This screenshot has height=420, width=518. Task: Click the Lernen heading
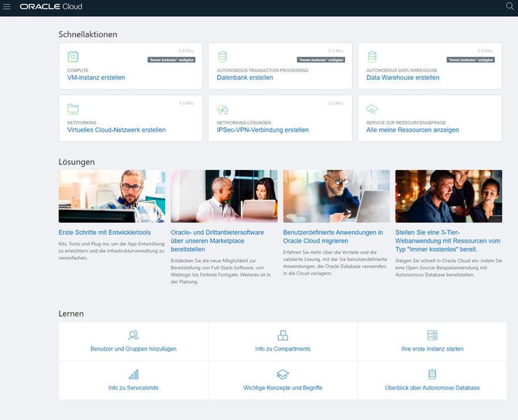[71, 314]
